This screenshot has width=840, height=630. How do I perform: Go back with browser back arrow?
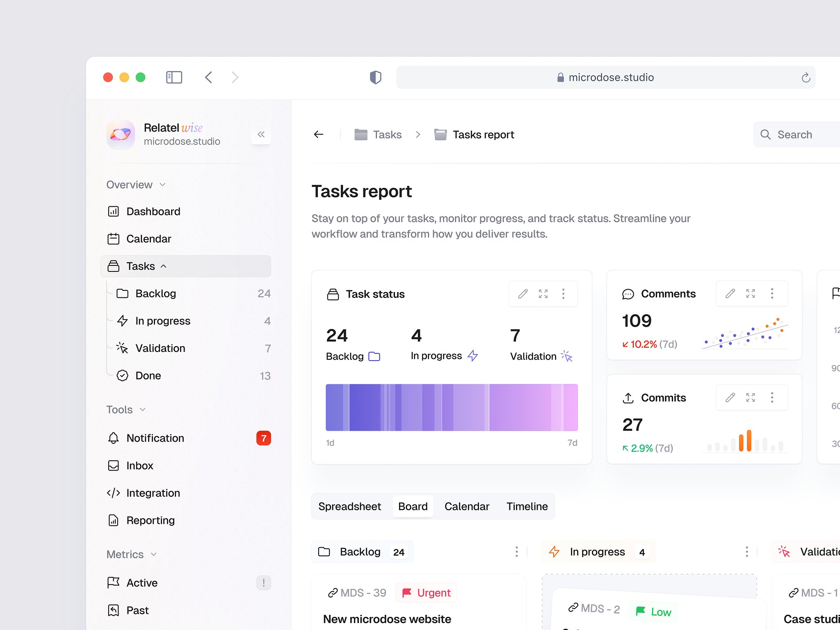tap(208, 77)
